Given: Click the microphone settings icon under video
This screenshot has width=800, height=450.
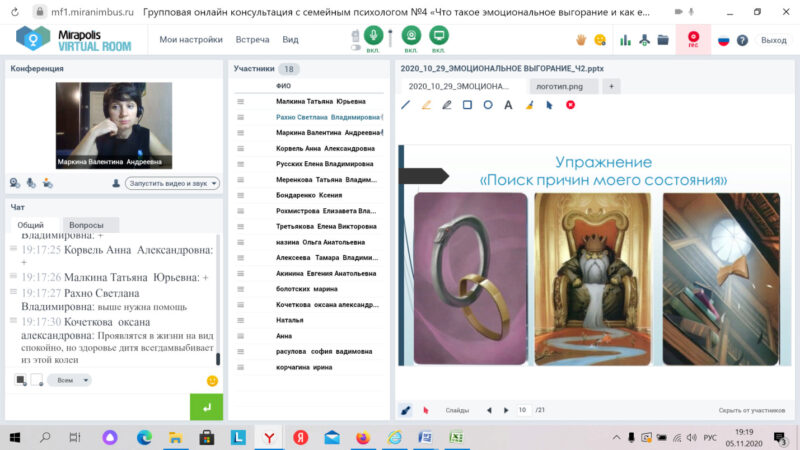Looking at the screenshot, I should (31, 183).
